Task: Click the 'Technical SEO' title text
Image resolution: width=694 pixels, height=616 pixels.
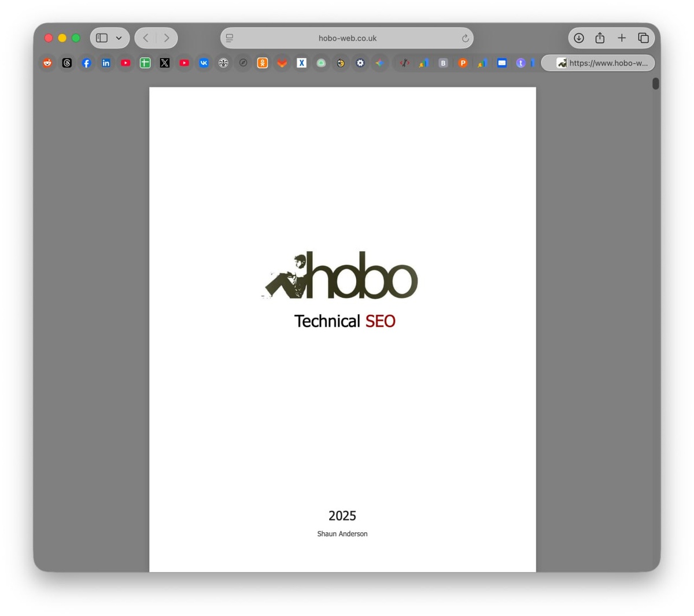Action: tap(345, 321)
